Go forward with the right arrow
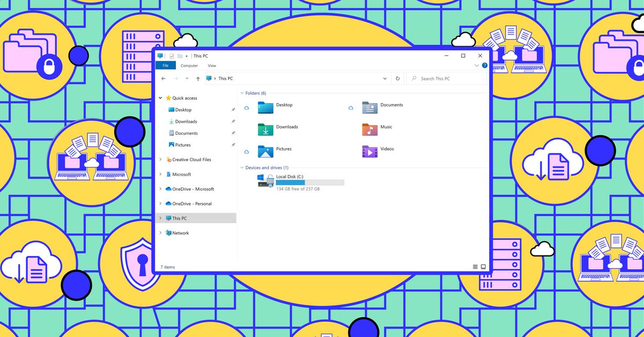 coord(175,78)
